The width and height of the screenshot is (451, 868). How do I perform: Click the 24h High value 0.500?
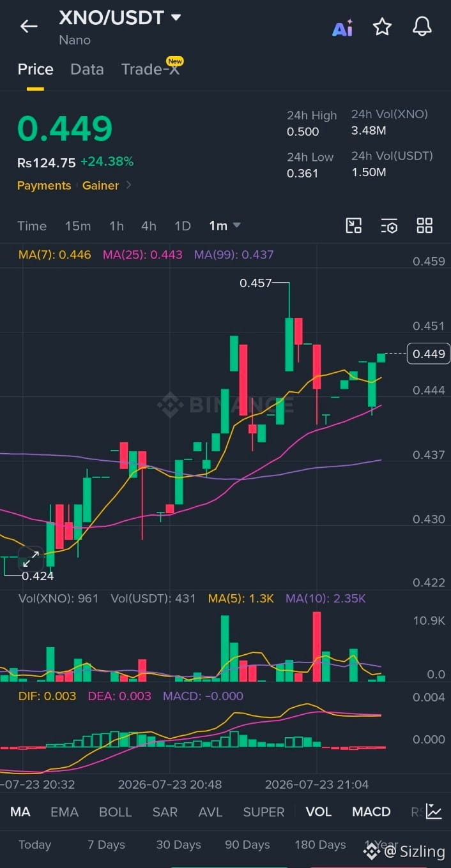tap(303, 131)
